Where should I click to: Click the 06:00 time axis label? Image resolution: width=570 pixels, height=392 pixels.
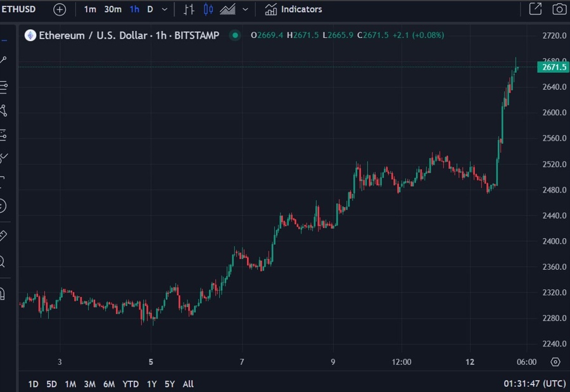[x=527, y=362]
